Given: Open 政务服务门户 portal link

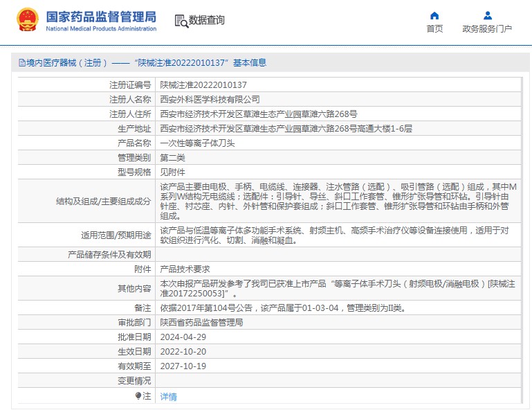Looking at the screenshot, I should pyautogui.click(x=487, y=29).
